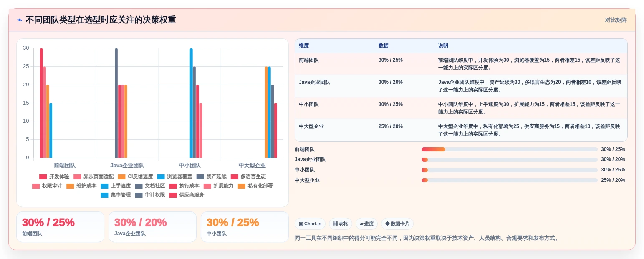Click the 中小团队 progress bar

click(510, 170)
